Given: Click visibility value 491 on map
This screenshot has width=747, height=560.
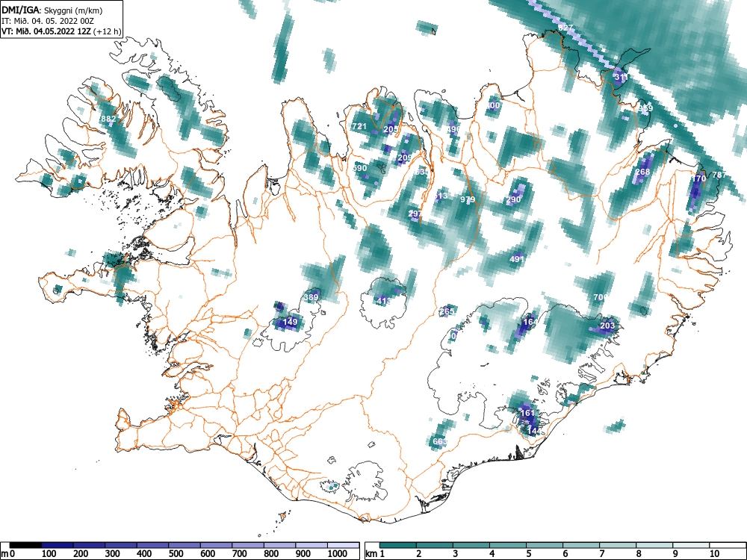Looking at the screenshot, I should [x=517, y=259].
